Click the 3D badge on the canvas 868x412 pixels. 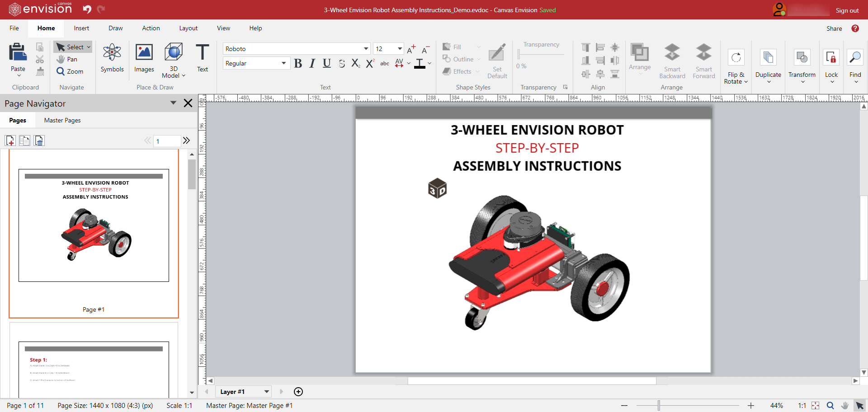point(437,188)
